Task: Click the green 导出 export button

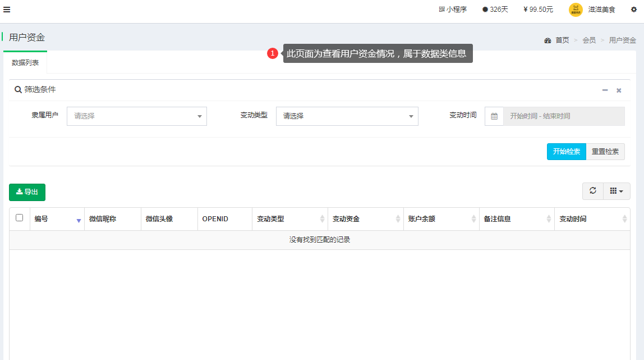Action: pos(27,192)
